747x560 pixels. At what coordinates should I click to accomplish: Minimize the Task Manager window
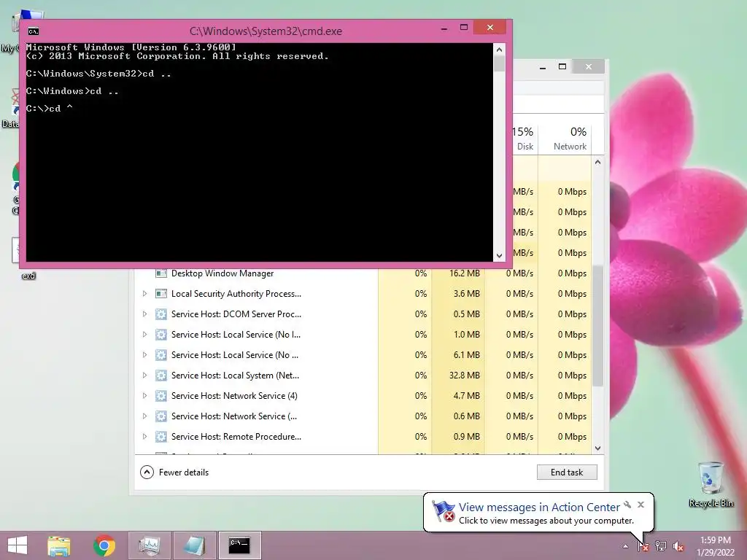543,67
